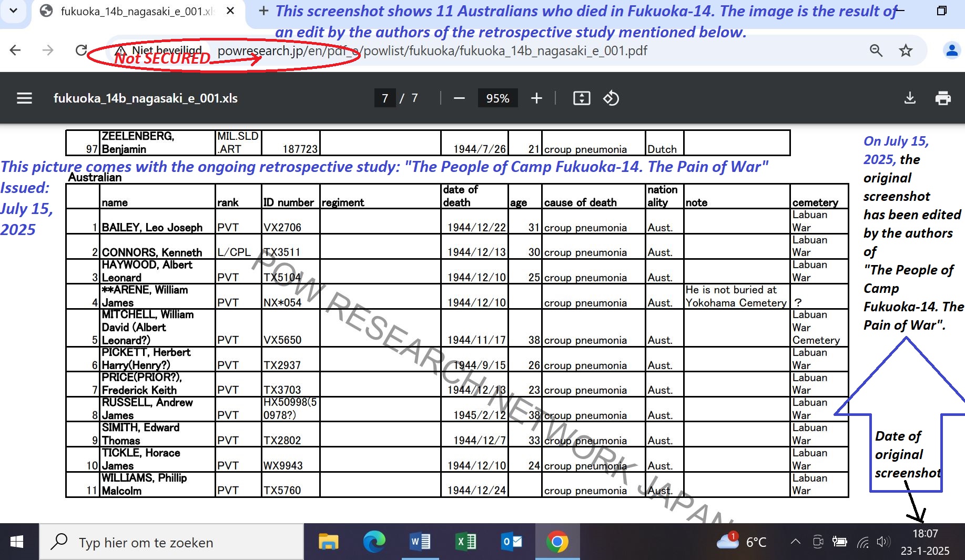Zoom out the PDF with minus button
Image resolution: width=965 pixels, height=560 pixels.
pos(459,98)
